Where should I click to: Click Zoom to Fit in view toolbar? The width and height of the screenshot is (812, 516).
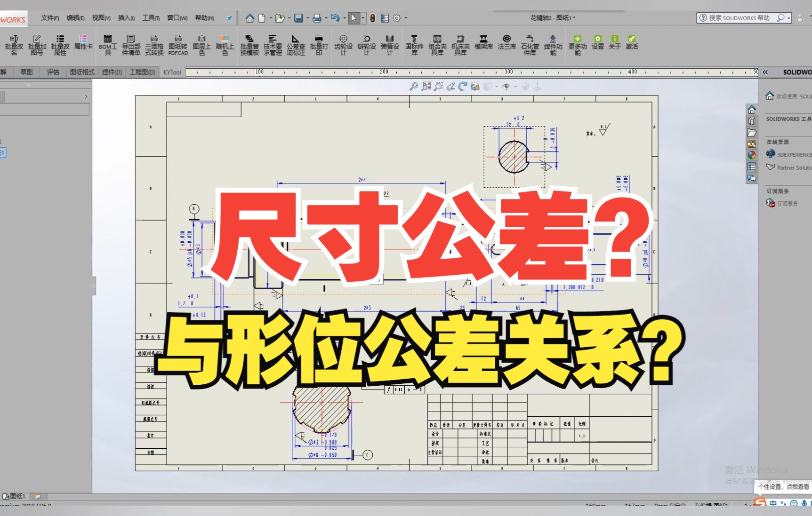coord(426,87)
